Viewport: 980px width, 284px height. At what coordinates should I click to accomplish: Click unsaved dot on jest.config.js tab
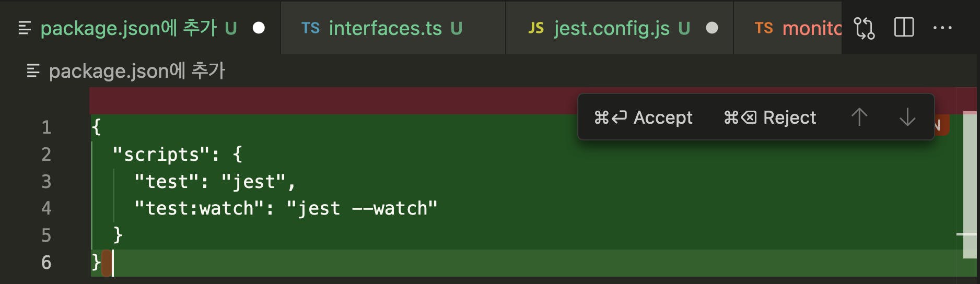(x=712, y=28)
